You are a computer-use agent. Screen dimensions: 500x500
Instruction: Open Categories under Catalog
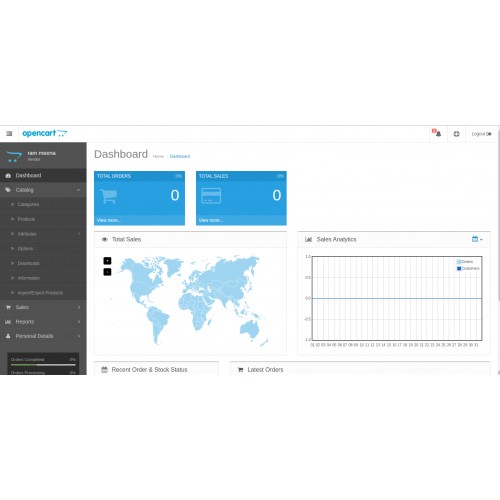tap(43, 204)
